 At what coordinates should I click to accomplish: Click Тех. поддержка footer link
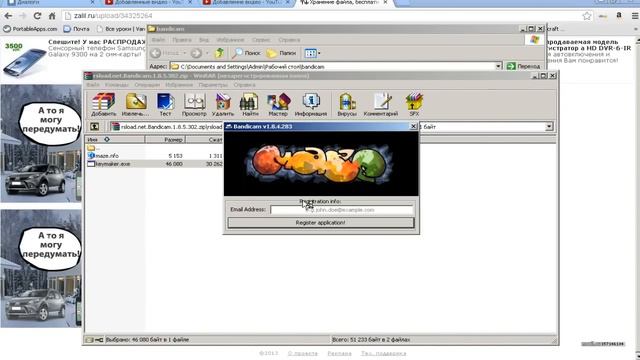383,353
